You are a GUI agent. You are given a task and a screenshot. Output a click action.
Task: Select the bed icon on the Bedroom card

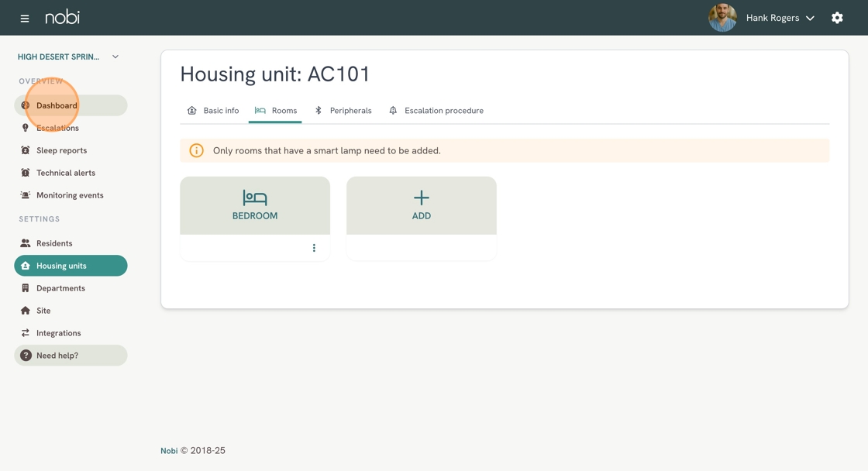[x=255, y=198]
